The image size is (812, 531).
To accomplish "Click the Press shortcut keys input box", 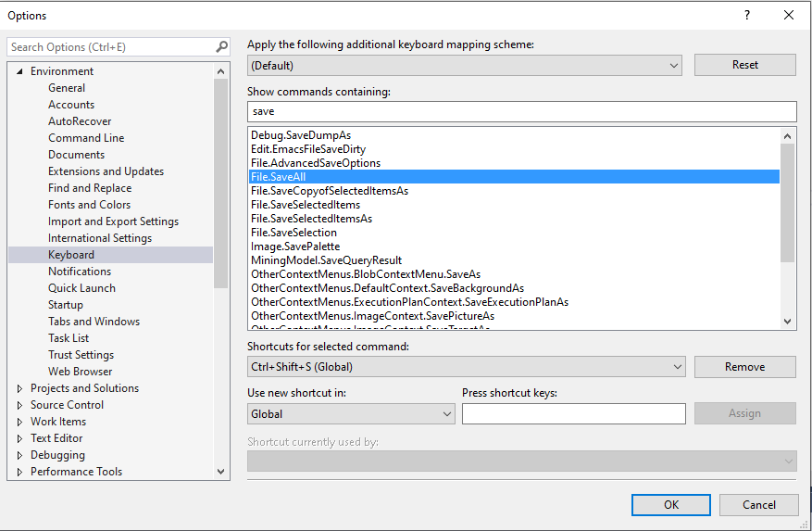I will point(574,414).
